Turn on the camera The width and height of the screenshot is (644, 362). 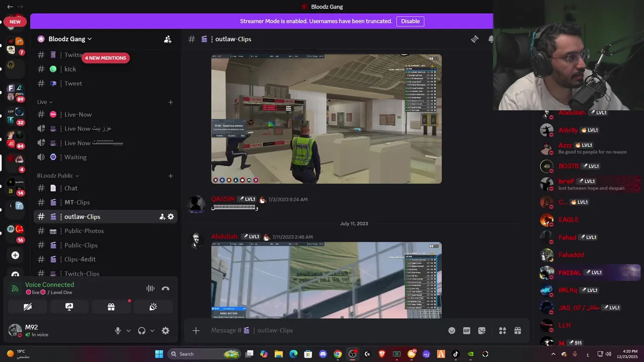(x=28, y=307)
